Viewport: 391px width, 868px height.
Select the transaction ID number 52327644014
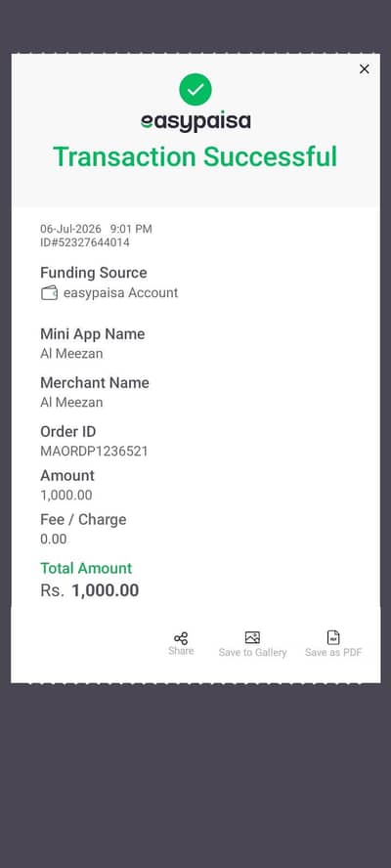[91, 242]
